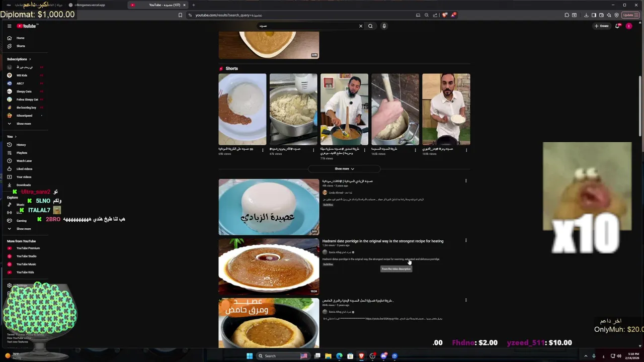Open browser downloads icon
Screen dimensions: 644x362
pos(586,15)
